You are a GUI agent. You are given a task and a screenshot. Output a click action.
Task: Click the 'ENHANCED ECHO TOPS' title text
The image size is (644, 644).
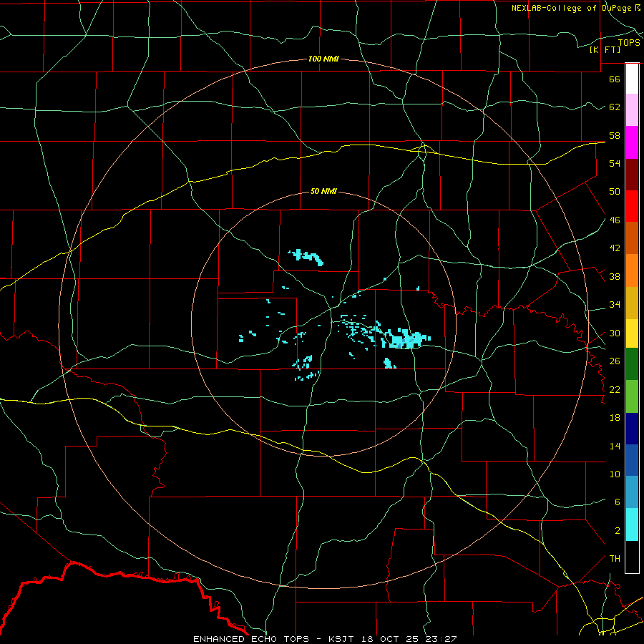[251, 639]
